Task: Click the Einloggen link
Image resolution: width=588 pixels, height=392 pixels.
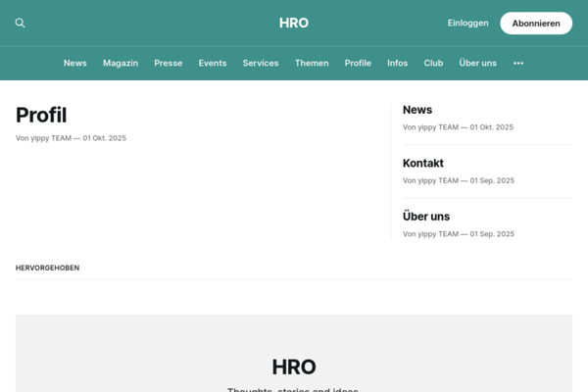Action: click(x=467, y=24)
